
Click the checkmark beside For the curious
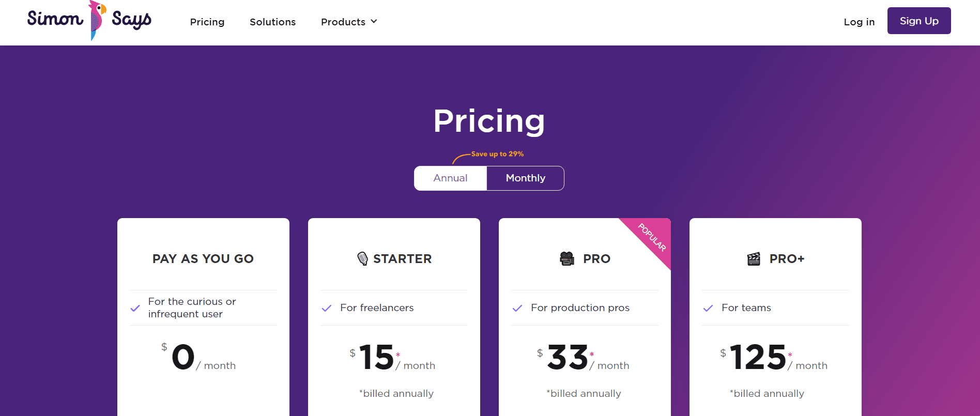(135, 308)
